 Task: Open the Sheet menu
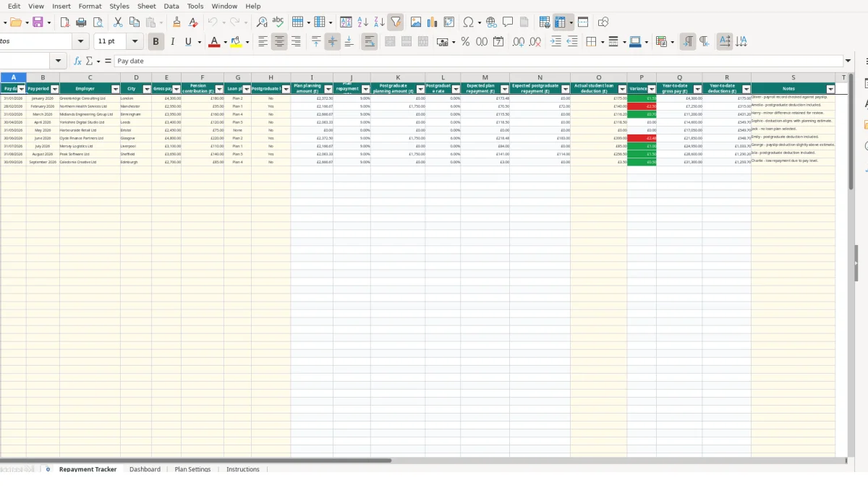[x=147, y=6]
